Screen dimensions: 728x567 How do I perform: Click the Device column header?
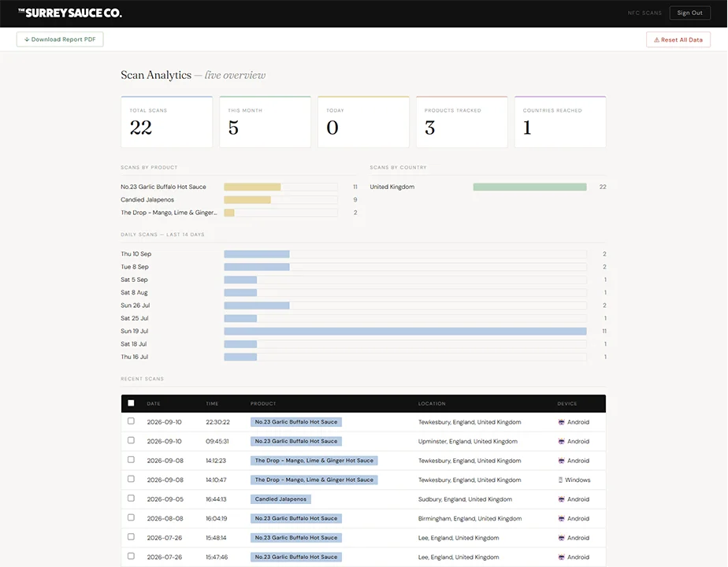pyautogui.click(x=567, y=404)
